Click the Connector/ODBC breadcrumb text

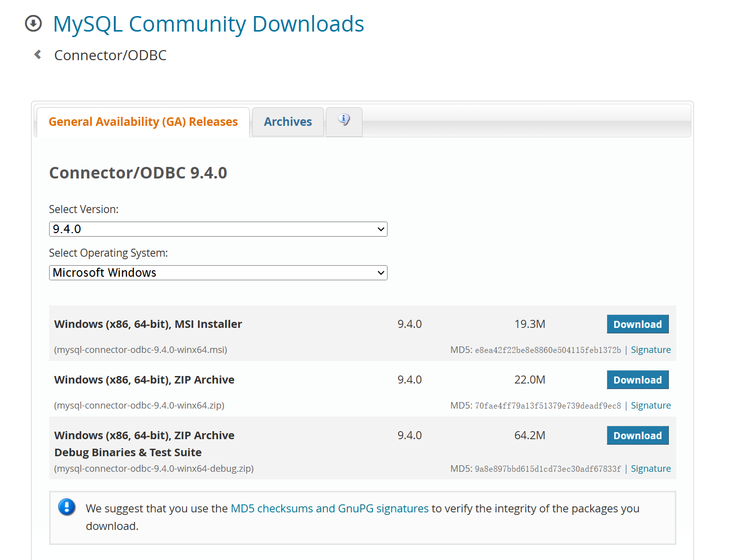pyautogui.click(x=110, y=55)
